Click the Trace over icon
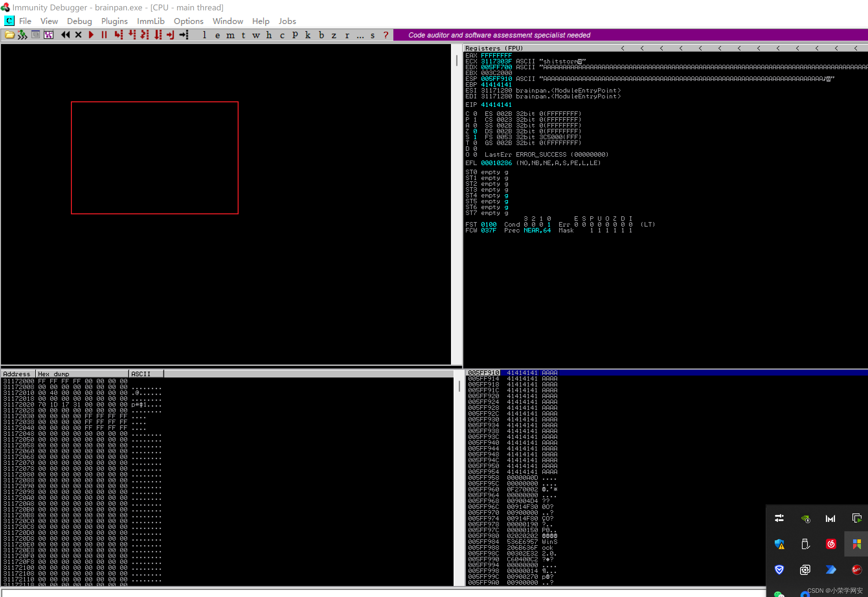Screen dimensions: 868x597 tap(158, 35)
